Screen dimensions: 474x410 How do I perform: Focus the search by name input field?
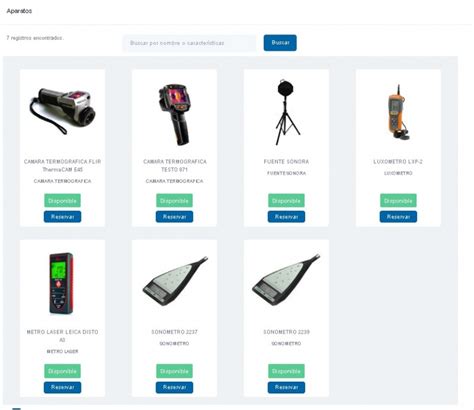click(x=190, y=43)
